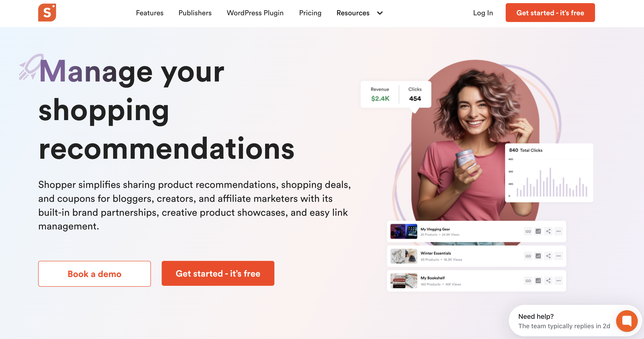
Task: Open more options for My Vlogging Gear
Action: (558, 231)
